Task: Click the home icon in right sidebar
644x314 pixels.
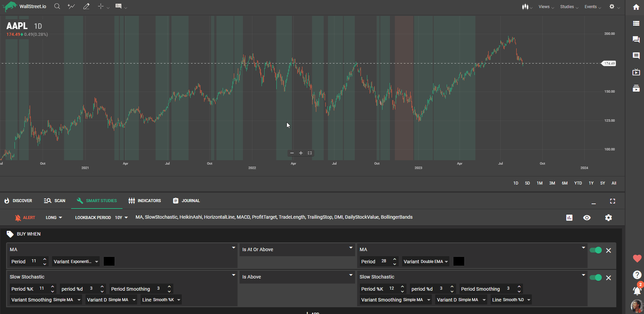Action: point(636,7)
